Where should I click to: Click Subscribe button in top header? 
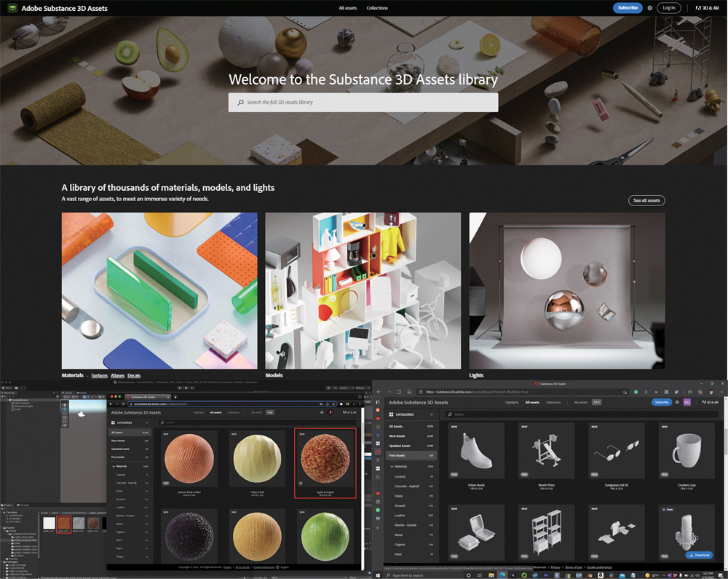[628, 8]
